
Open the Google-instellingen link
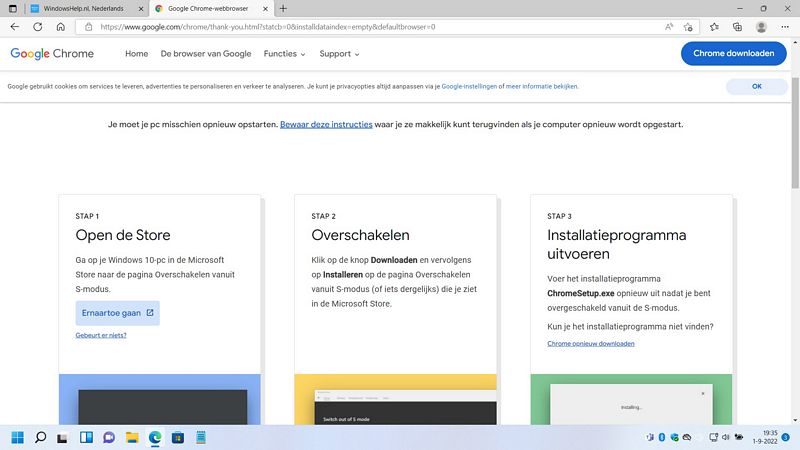(469, 87)
